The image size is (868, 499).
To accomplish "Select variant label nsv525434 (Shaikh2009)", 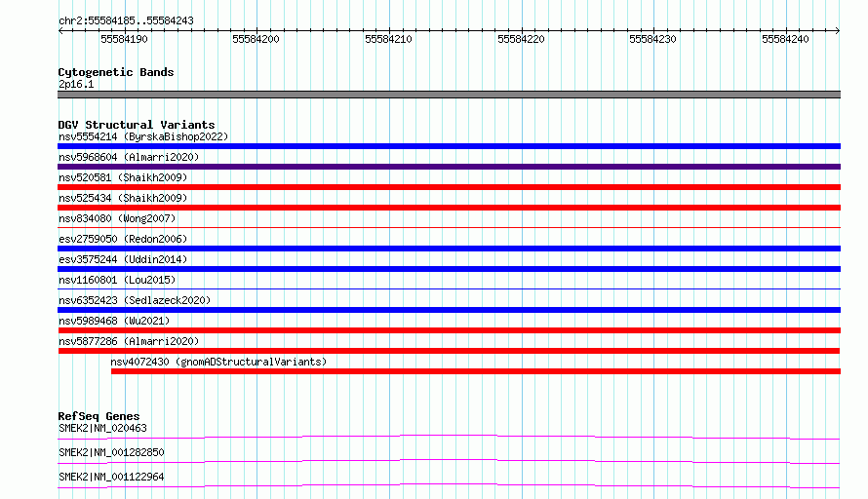I will tap(123, 198).
